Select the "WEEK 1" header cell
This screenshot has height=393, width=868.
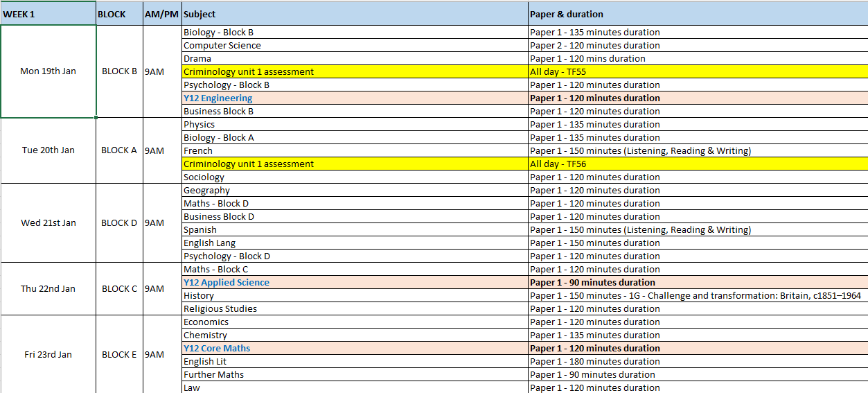48,14
